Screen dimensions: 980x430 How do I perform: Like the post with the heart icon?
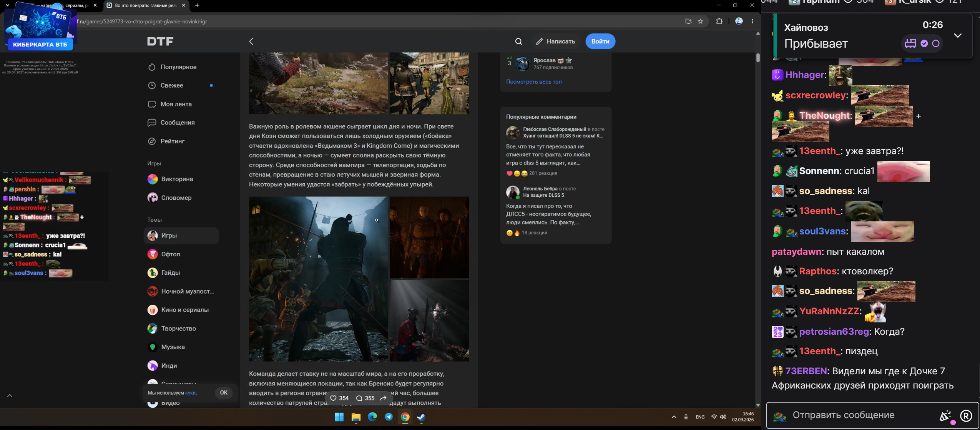334,398
